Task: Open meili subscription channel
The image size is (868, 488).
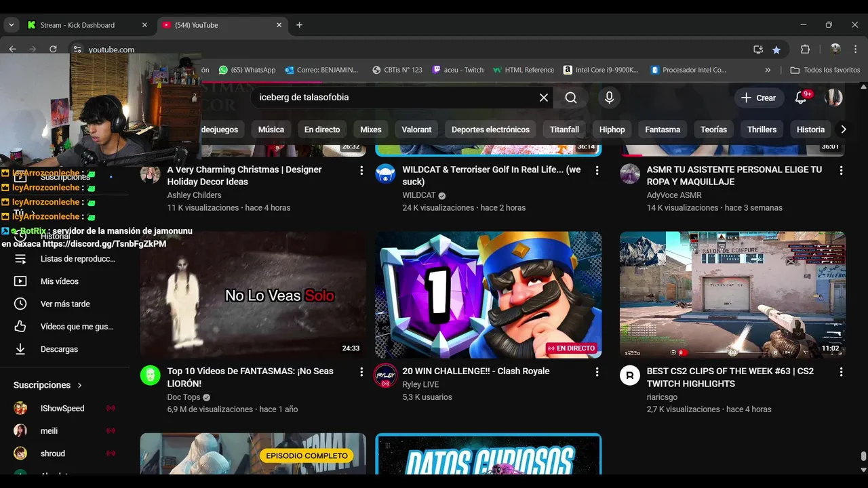Action: 65,430
